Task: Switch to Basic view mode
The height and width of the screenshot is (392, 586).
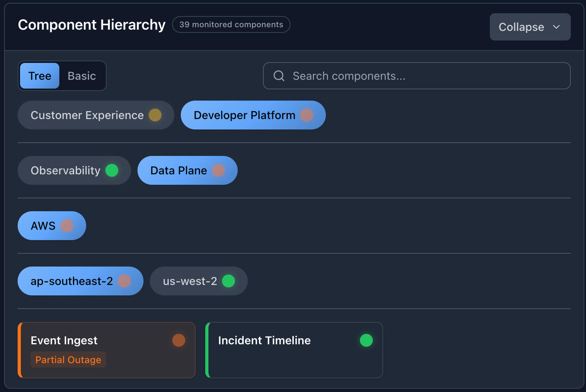Action: point(82,76)
